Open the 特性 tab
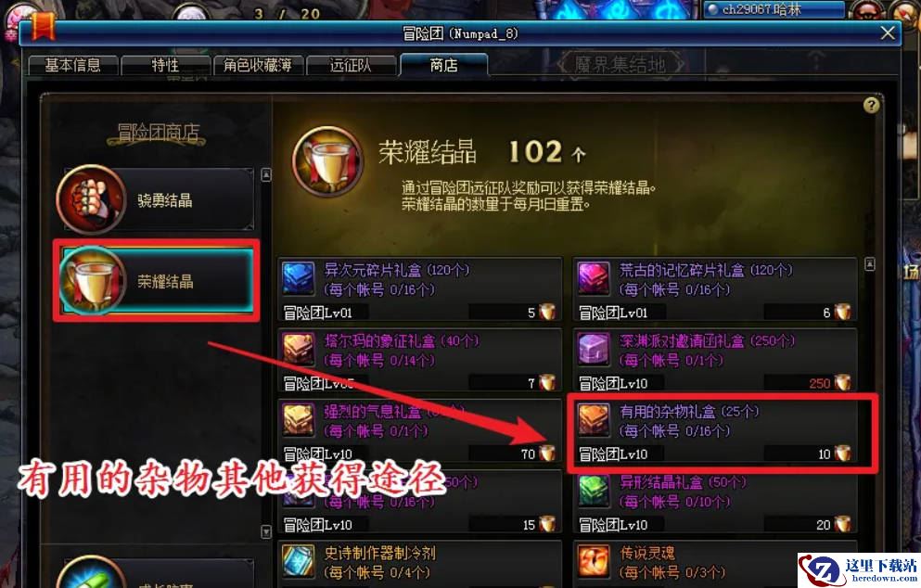The width and height of the screenshot is (921, 588). click(166, 65)
